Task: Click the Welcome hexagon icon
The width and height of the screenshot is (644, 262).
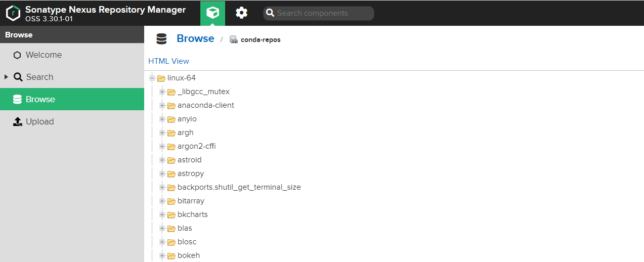Action: point(17,55)
